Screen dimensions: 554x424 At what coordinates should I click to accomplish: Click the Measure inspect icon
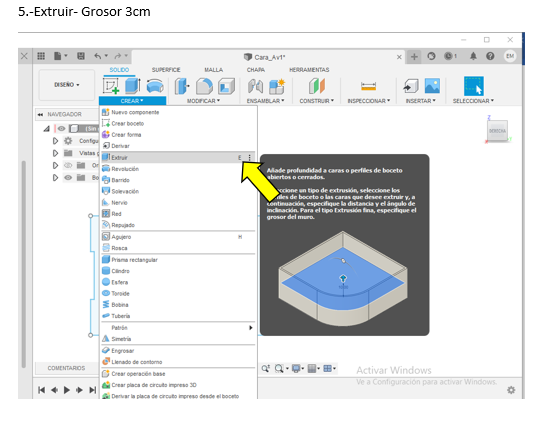(x=369, y=86)
